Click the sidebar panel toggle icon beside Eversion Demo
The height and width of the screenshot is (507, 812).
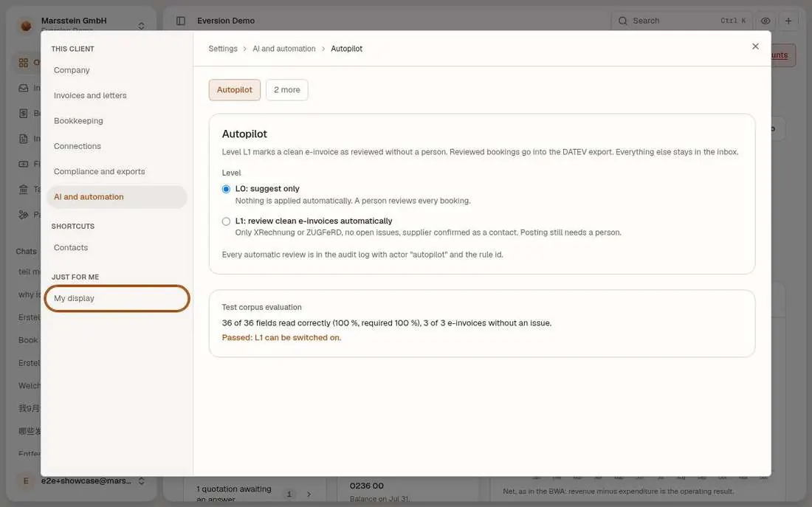tap(181, 21)
